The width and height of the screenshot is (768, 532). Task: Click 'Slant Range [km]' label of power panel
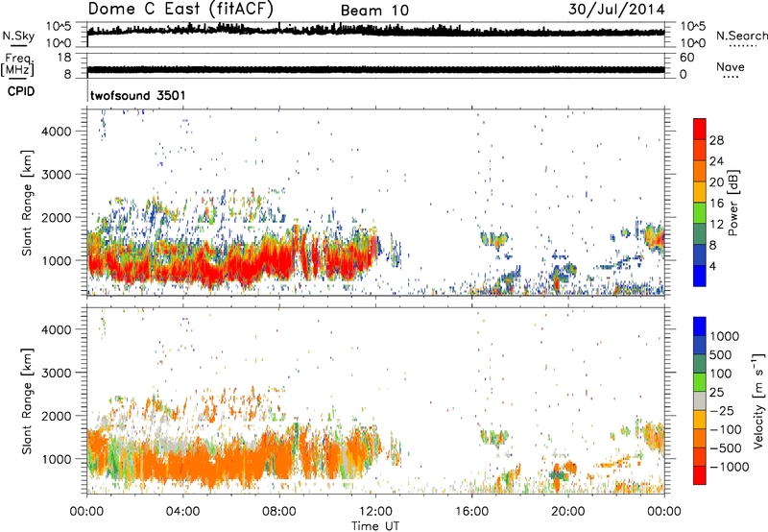[x=27, y=203]
